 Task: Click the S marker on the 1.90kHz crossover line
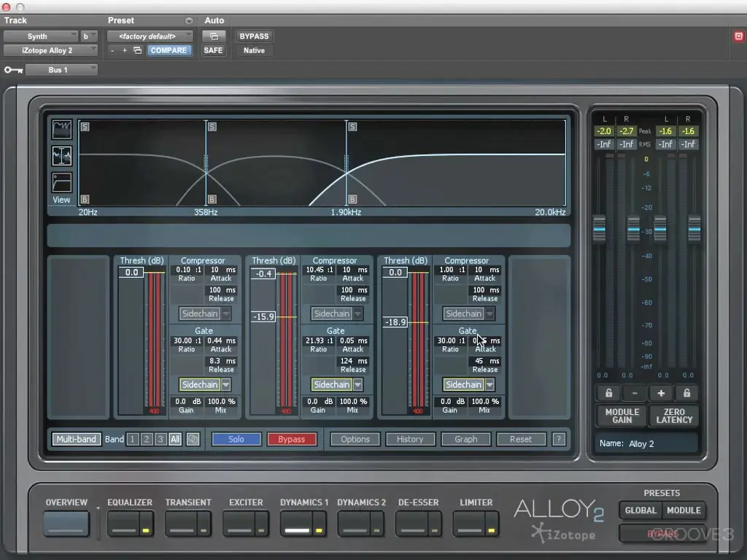coord(352,127)
